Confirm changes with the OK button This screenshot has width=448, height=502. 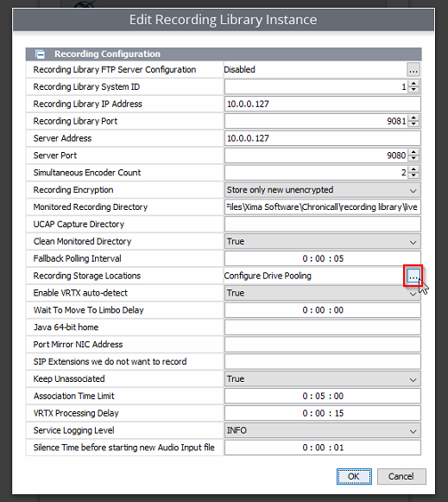(x=354, y=476)
